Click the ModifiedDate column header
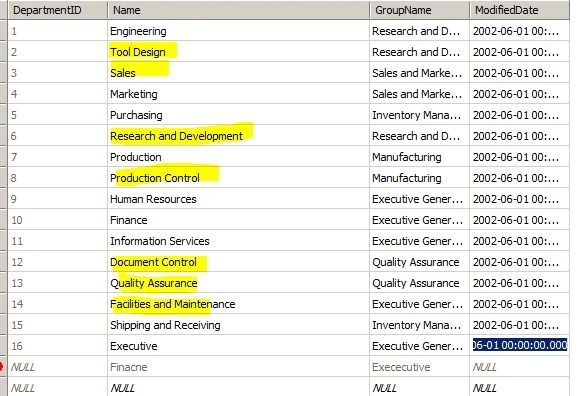Image resolution: width=583 pixels, height=396 pixels. click(x=519, y=10)
